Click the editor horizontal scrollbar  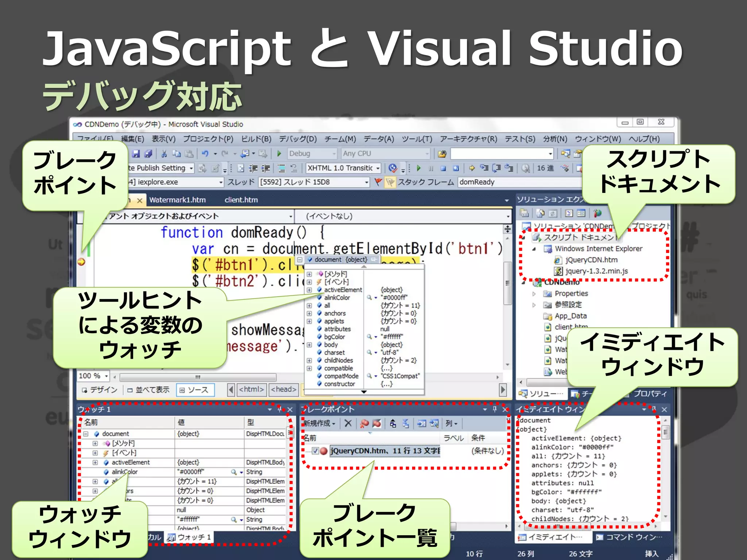tap(198, 377)
